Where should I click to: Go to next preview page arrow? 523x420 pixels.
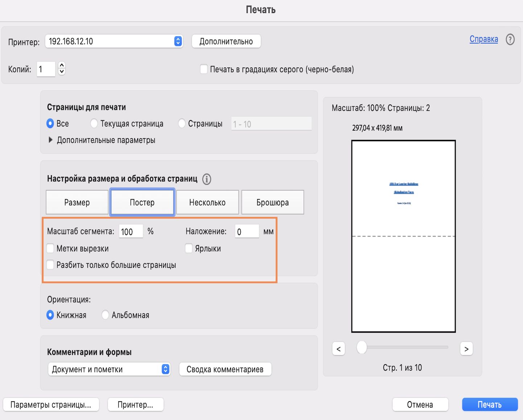click(x=466, y=349)
